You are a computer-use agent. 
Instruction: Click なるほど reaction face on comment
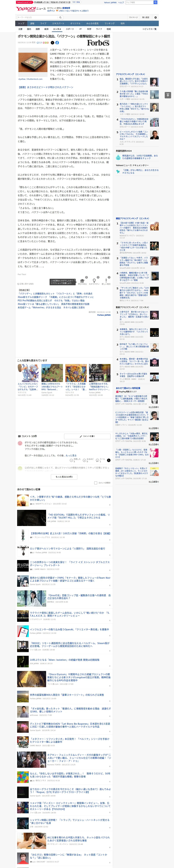pyautogui.click(x=85, y=460)
